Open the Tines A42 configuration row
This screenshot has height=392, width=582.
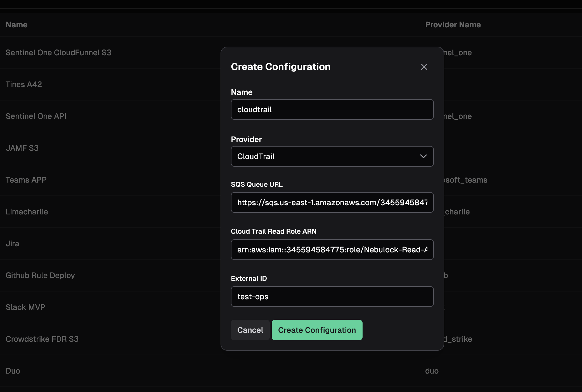point(24,84)
